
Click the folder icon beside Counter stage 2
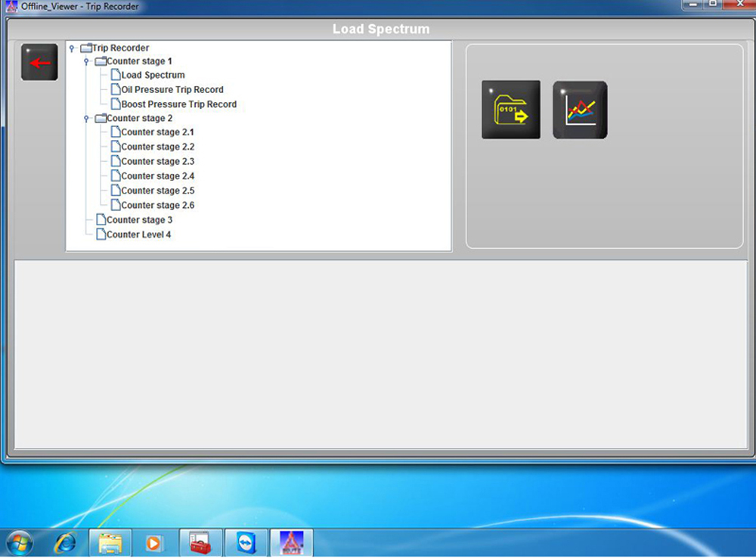pos(101,118)
